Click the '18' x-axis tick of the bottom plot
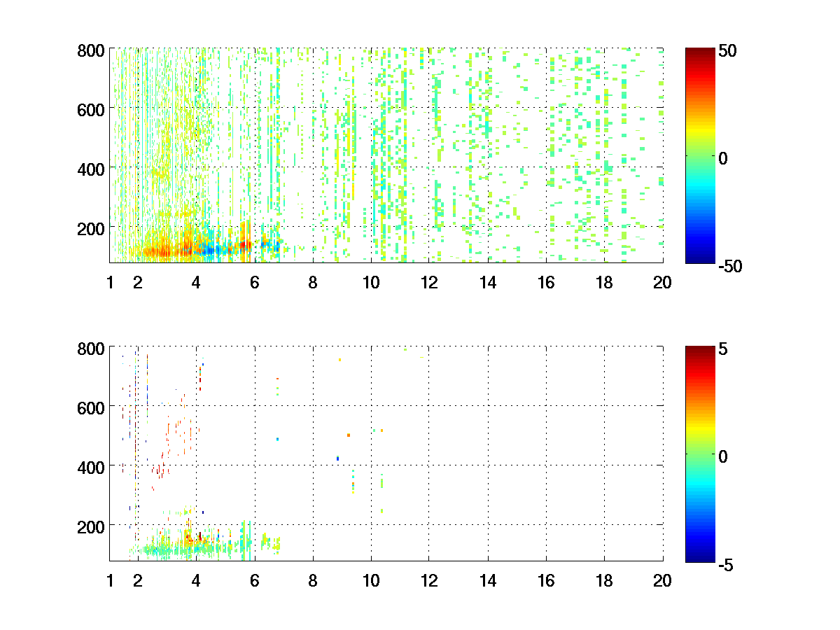The image size is (840, 630). click(604, 580)
